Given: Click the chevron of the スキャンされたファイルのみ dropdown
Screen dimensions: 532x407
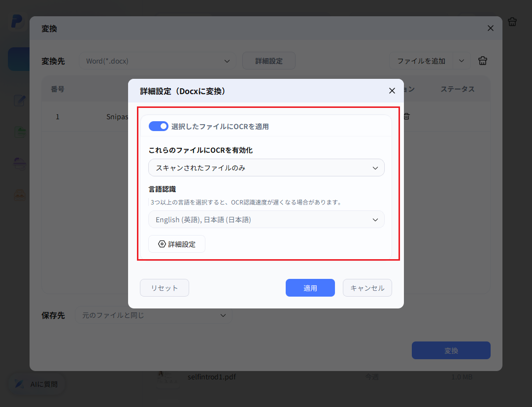Looking at the screenshot, I should point(375,168).
